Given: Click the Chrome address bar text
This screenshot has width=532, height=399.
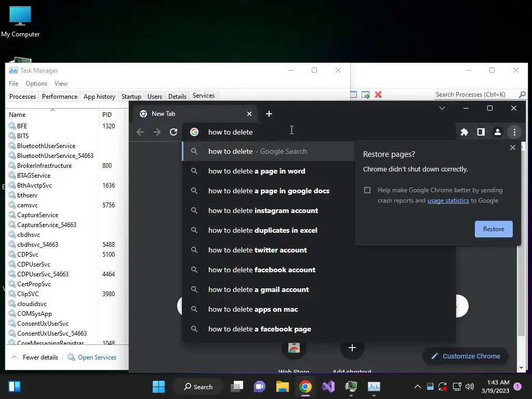Looking at the screenshot, I should (x=230, y=132).
